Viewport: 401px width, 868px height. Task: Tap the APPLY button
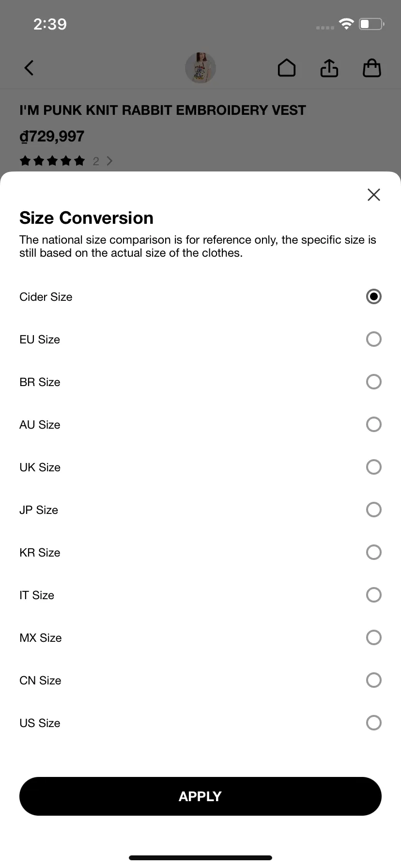tap(200, 796)
